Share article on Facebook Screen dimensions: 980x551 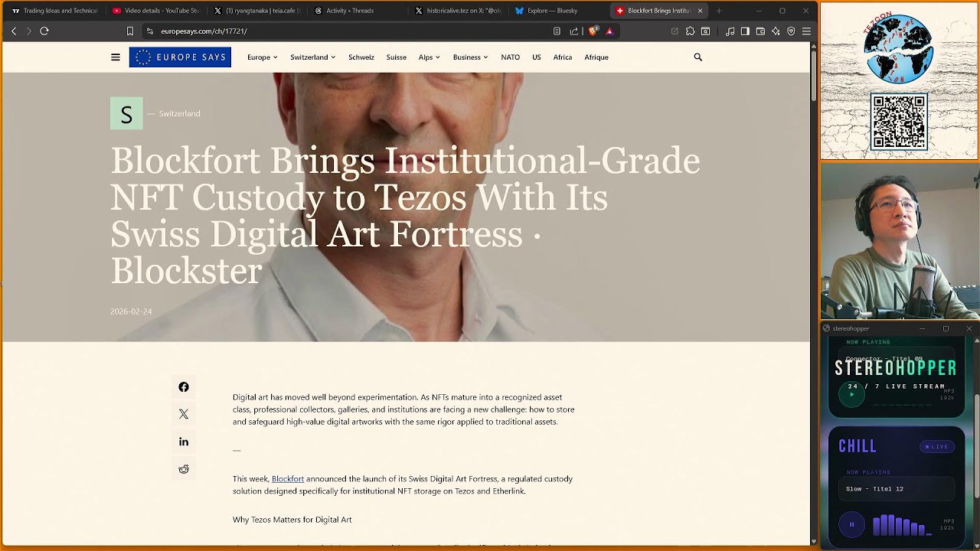click(184, 387)
